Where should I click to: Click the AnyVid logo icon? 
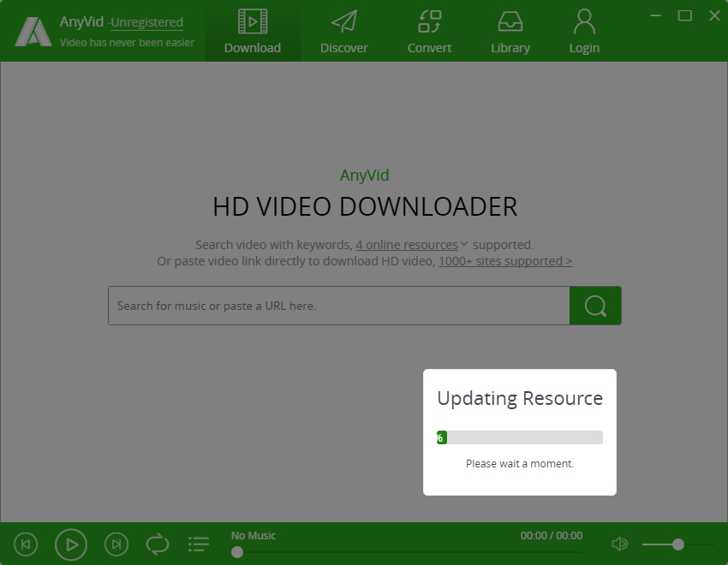pos(33,31)
